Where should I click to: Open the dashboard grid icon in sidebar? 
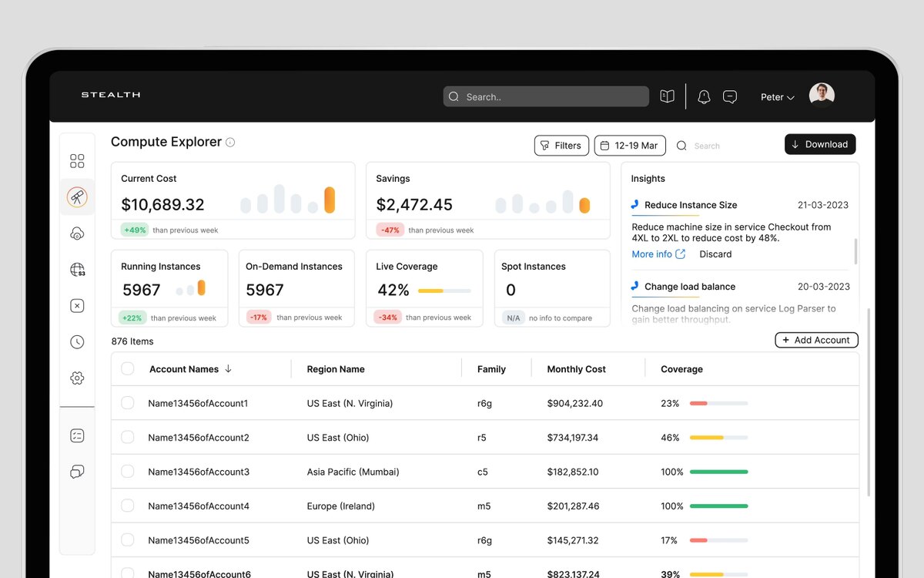click(77, 161)
